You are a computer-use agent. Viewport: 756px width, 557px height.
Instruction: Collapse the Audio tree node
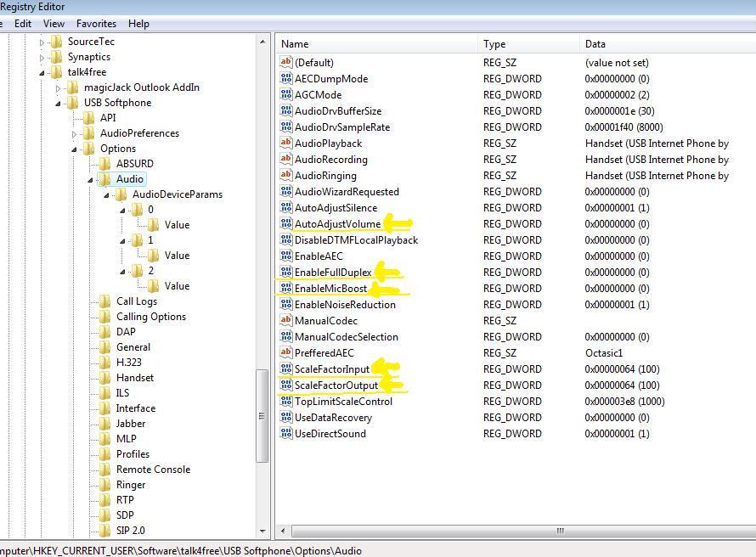[x=90, y=180]
